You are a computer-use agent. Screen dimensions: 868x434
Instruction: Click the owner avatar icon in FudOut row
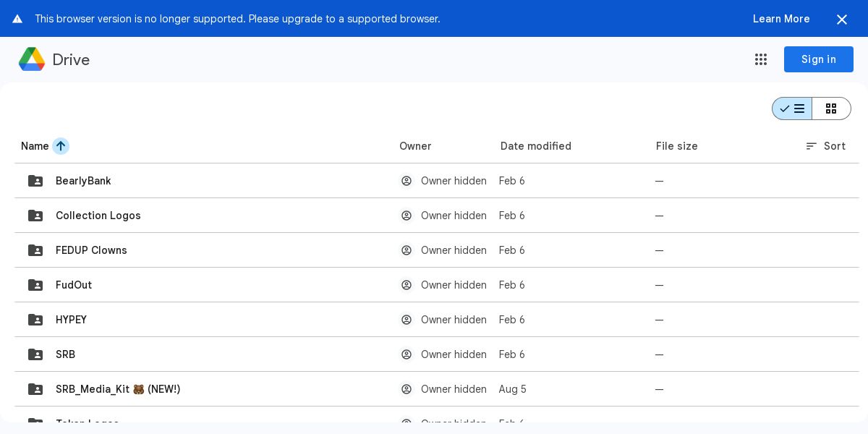point(407,285)
